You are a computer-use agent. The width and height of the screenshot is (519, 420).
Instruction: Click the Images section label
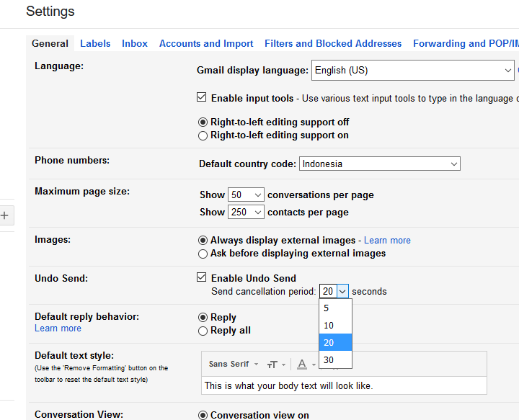(53, 239)
